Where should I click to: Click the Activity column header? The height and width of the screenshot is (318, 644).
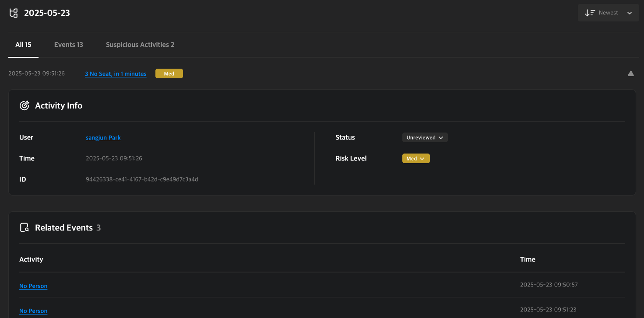[x=31, y=259]
